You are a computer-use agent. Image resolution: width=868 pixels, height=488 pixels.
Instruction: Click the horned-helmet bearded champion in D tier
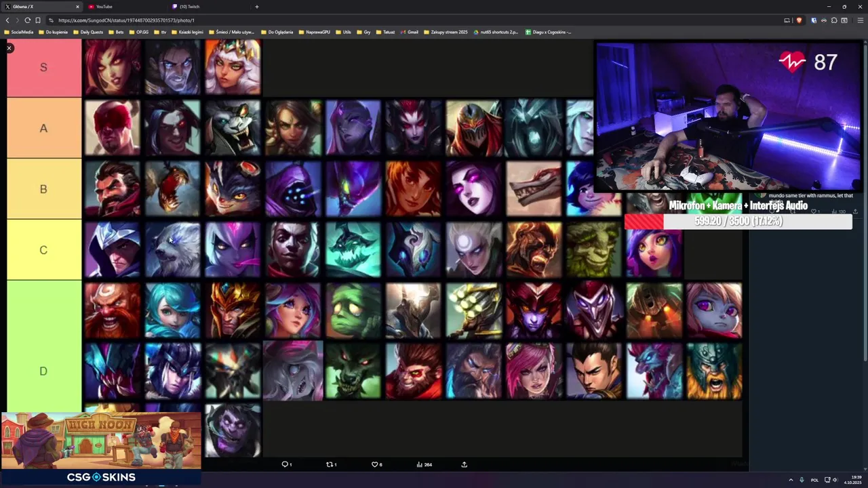(714, 371)
